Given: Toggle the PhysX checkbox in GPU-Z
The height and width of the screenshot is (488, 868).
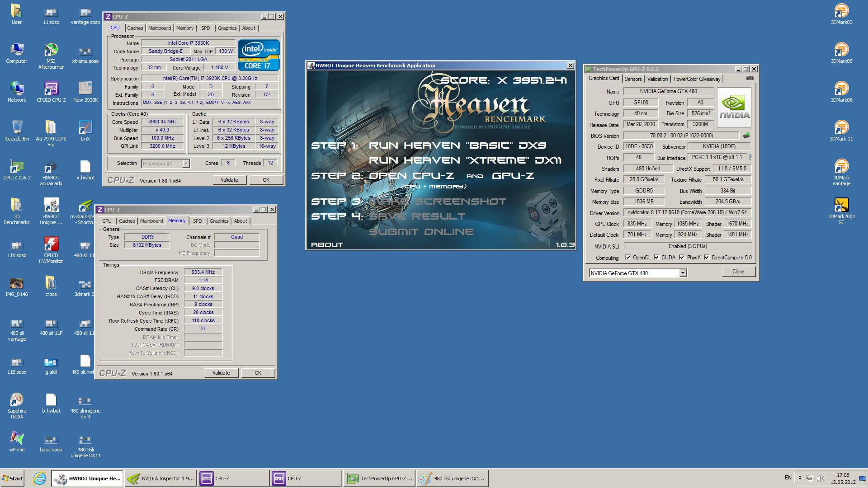Looking at the screenshot, I should tap(682, 257).
